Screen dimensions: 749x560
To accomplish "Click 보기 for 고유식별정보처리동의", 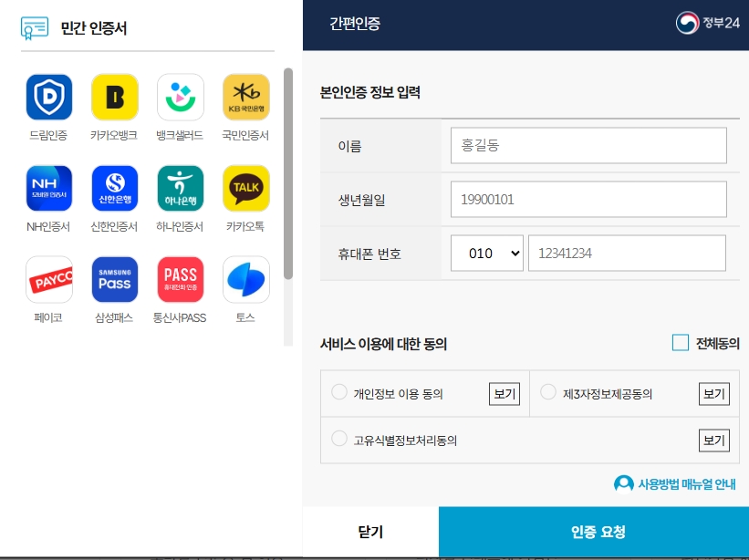I will [x=714, y=441].
